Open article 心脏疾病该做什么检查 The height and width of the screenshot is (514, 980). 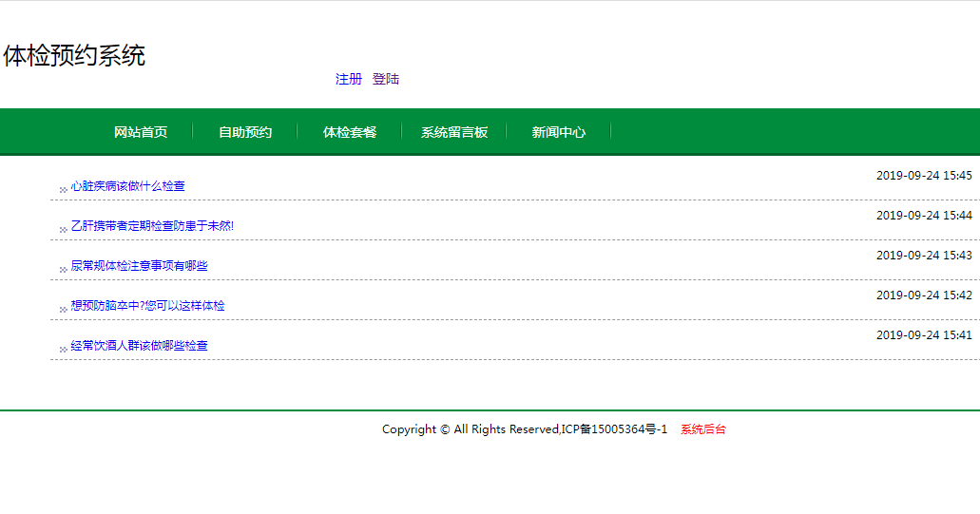pyautogui.click(x=128, y=186)
